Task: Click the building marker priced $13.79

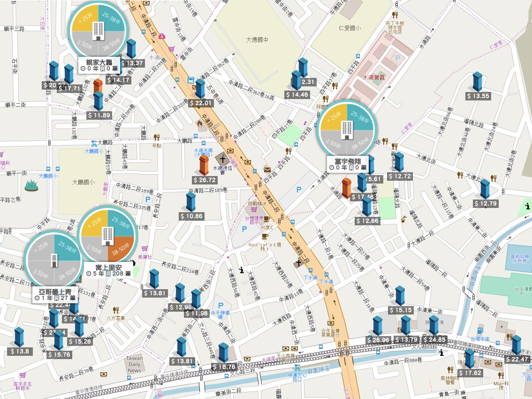Action: click(406, 325)
